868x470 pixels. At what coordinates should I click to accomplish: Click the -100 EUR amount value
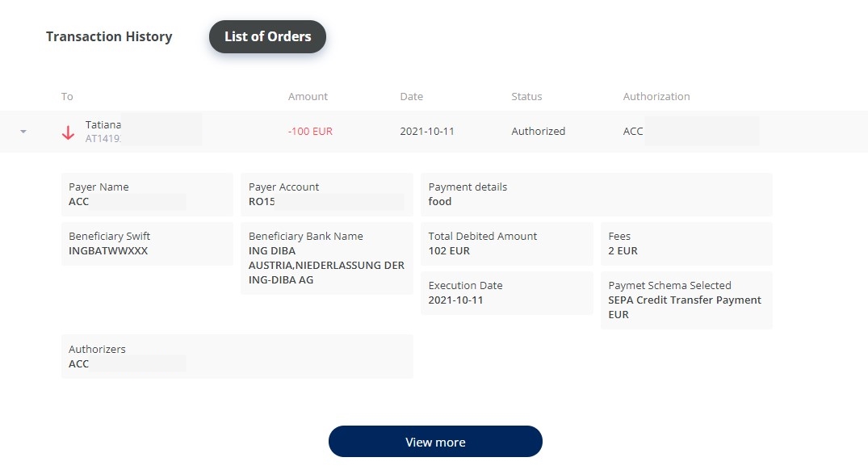point(310,132)
